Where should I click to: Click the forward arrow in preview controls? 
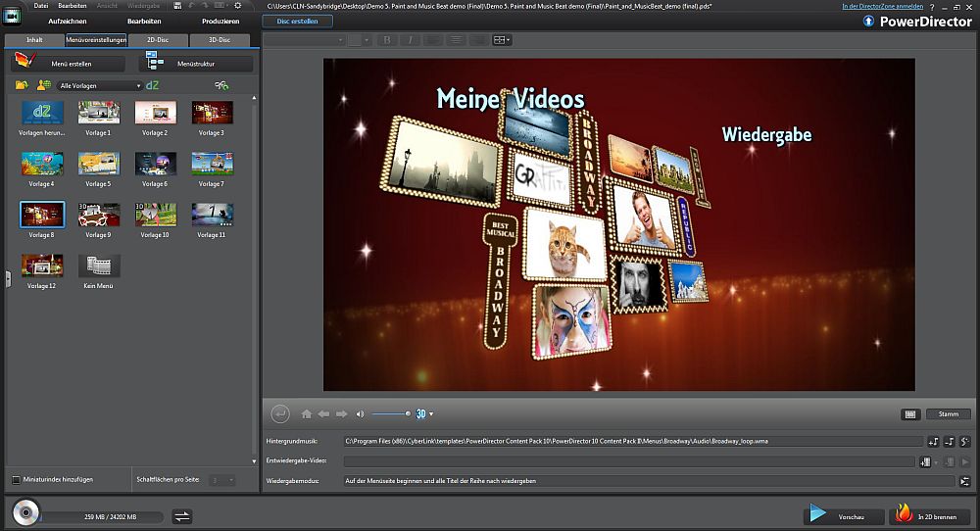[x=341, y=413]
